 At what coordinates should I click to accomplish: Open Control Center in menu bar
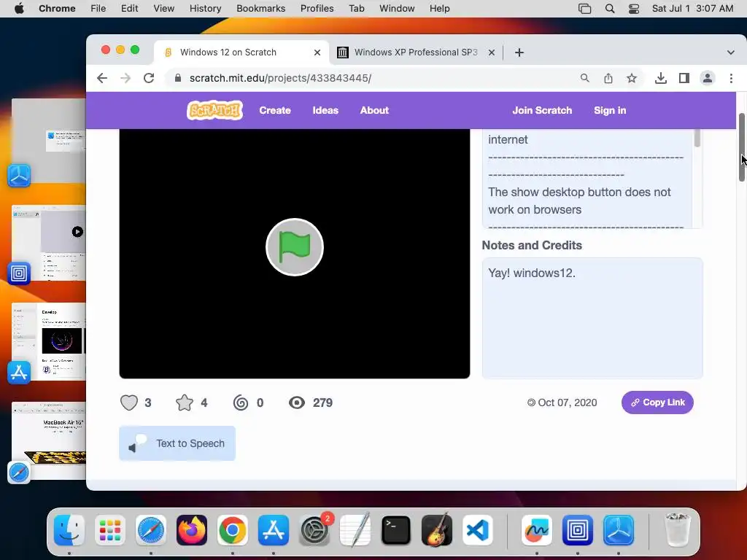(634, 9)
